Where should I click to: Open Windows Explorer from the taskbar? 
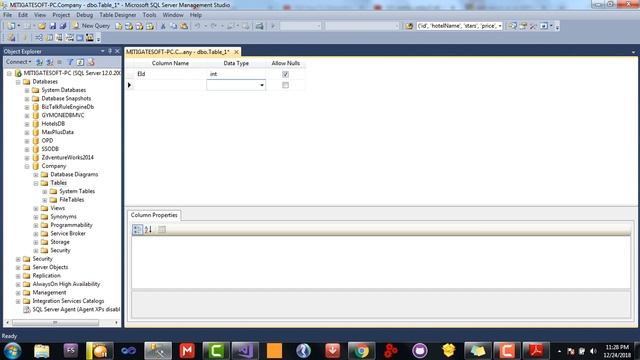41,351
